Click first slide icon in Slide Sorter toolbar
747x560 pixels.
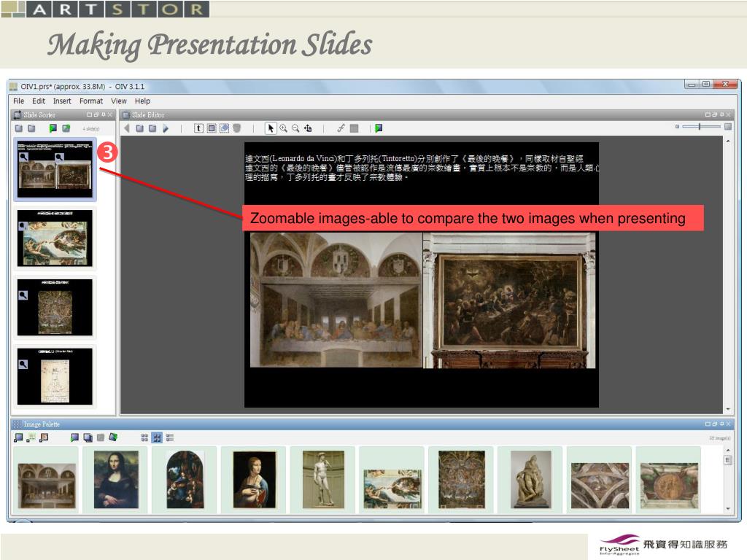(x=19, y=128)
